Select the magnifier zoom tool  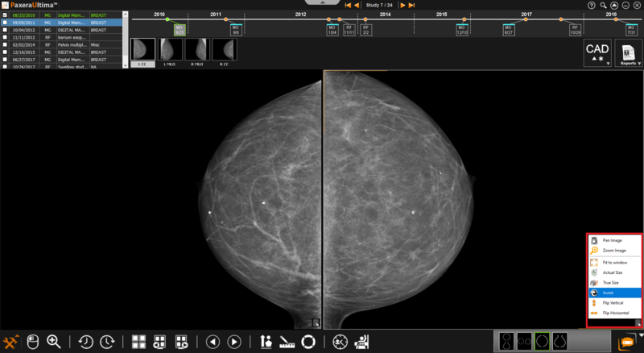click(54, 342)
